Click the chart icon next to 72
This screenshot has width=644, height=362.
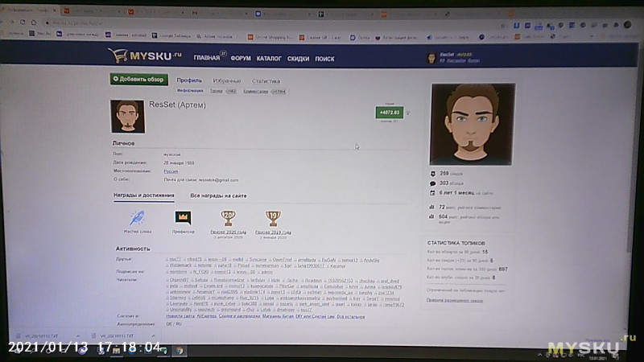[x=432, y=208]
